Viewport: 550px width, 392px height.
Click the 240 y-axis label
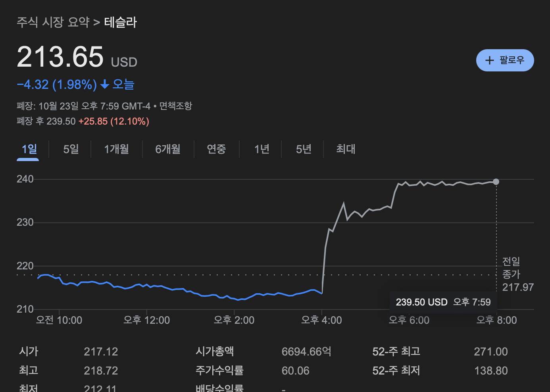pos(25,179)
